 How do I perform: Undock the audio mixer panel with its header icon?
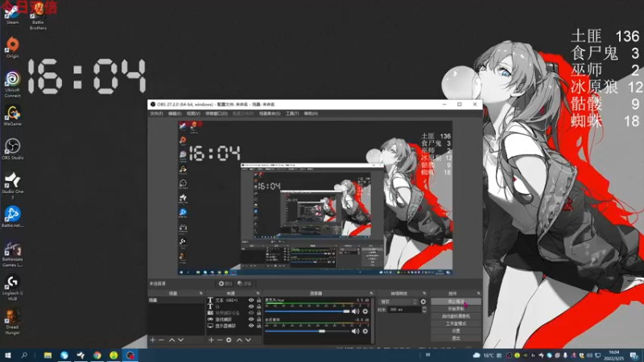pyautogui.click(x=371, y=294)
